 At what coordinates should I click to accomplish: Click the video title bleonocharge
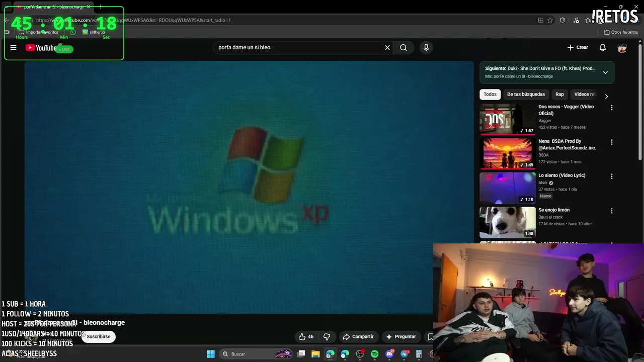point(75,323)
